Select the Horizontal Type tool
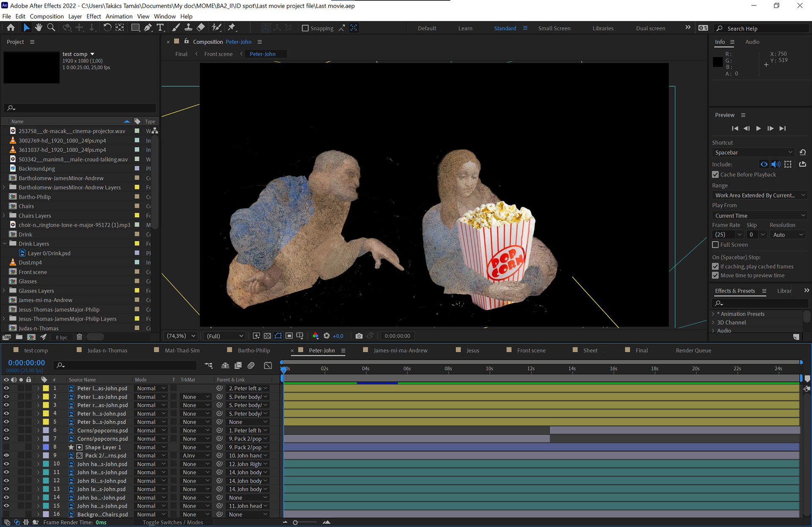 pos(160,28)
